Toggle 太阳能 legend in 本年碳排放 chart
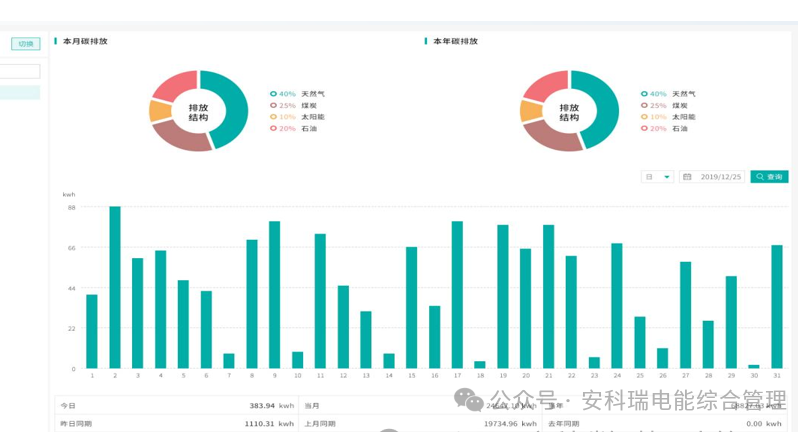The width and height of the screenshot is (812, 432). [x=668, y=117]
